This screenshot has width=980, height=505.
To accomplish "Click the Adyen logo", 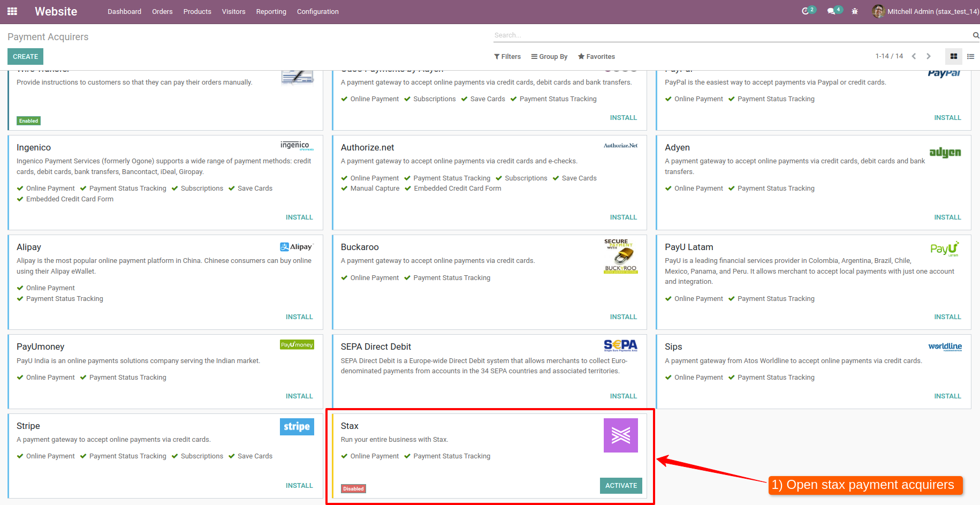I will tap(945, 153).
